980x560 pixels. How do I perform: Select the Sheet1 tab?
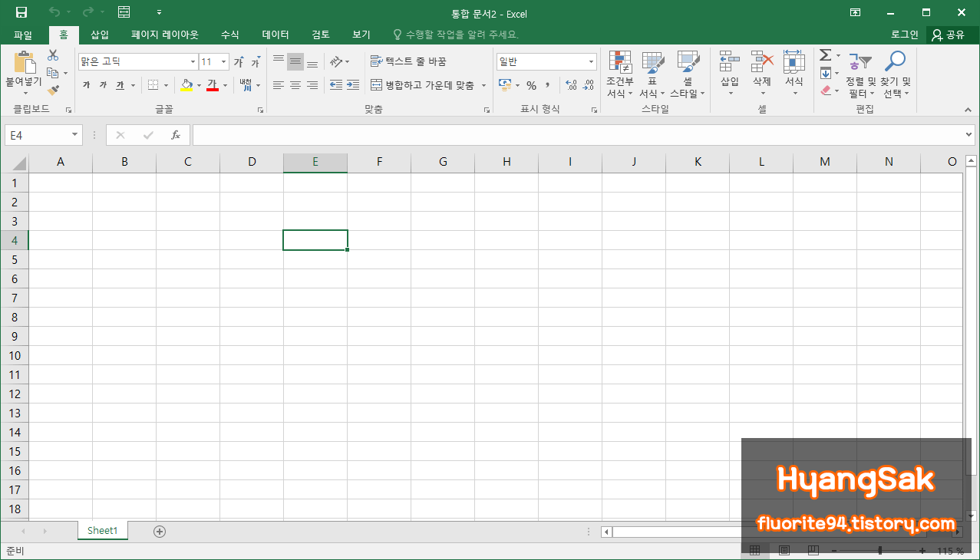point(103,530)
